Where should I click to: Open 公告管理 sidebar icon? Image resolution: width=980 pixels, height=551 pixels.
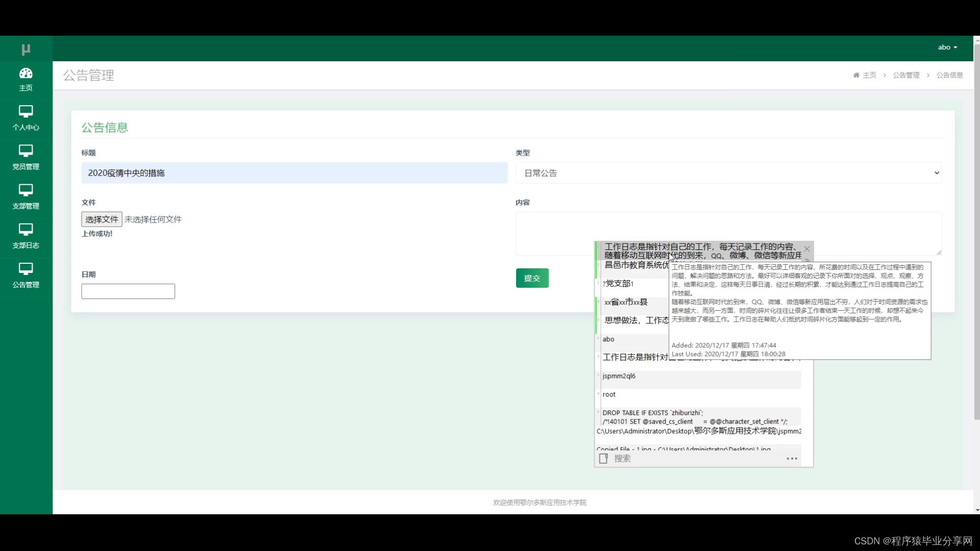tap(26, 268)
